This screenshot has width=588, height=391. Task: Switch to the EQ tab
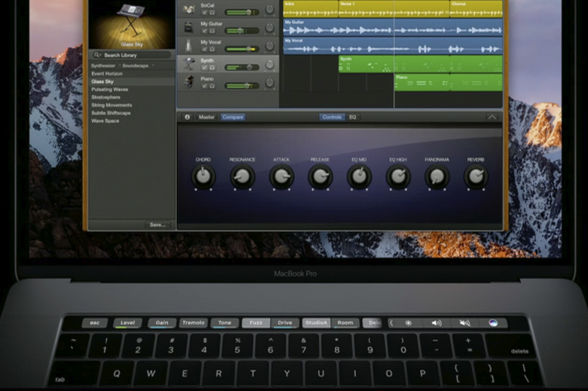[x=353, y=117]
